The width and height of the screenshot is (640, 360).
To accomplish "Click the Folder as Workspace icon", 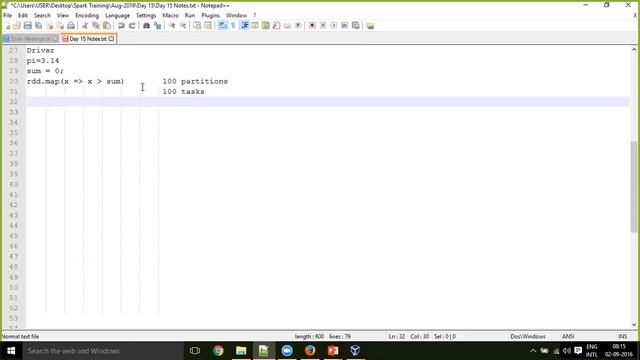I will 287,26.
